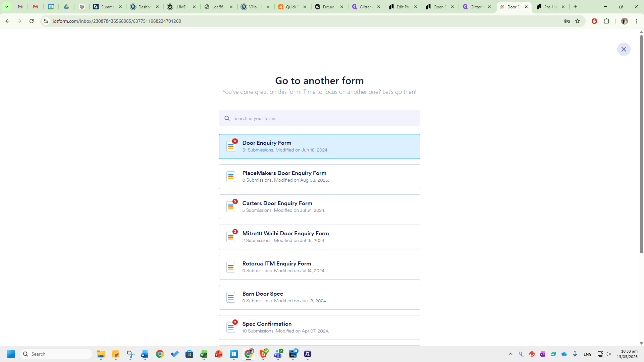Image resolution: width=644 pixels, height=362 pixels.
Task: Go back using browser back arrow
Action: (x=7, y=21)
